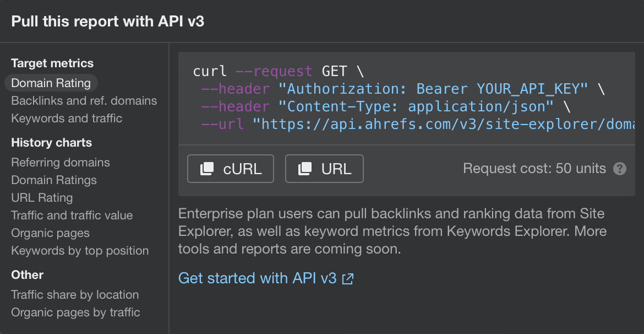This screenshot has height=334, width=644.
Task: Select URL Rating history chart
Action: (42, 197)
